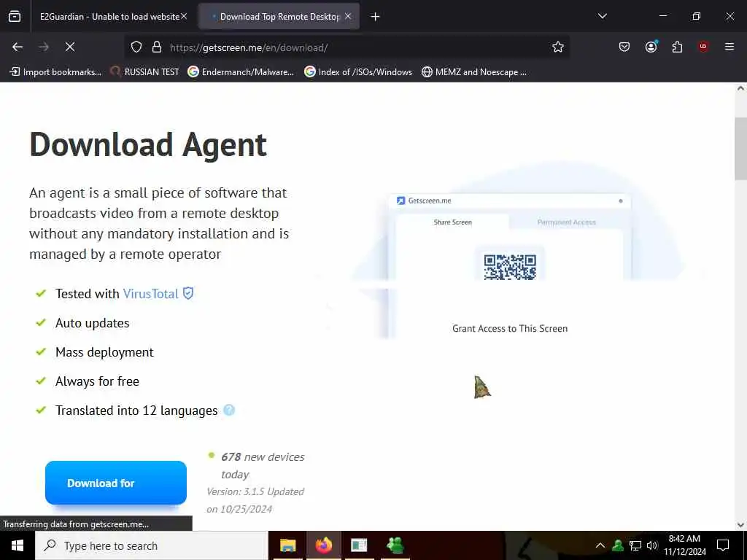Open Index of /ISOs/Windows bookmark
The image size is (747, 560).
point(358,72)
